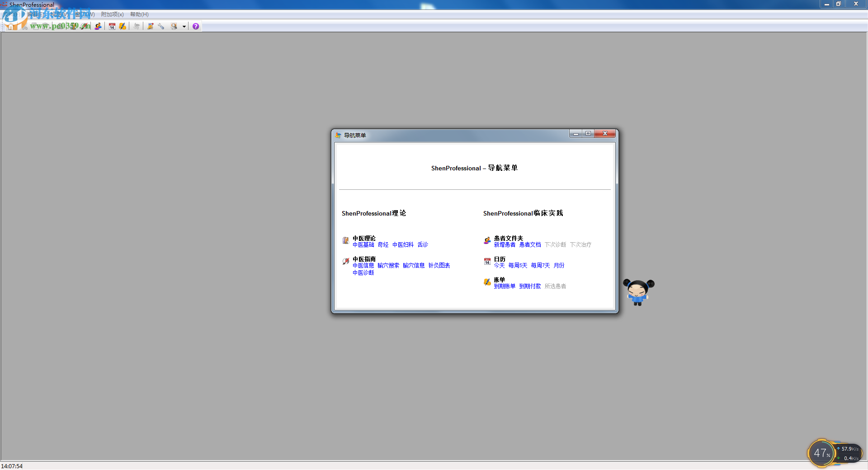Open billing via the toolbar coins icon
The image size is (868, 470).
click(123, 26)
